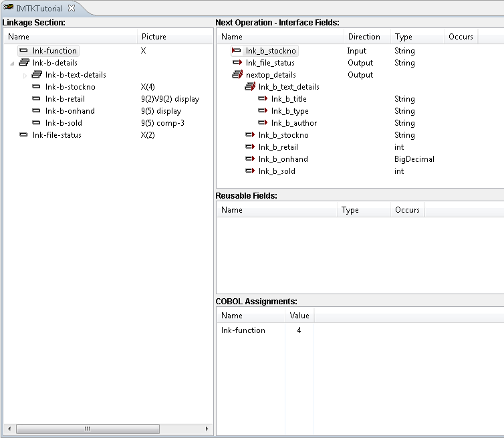Click the Type header in Interface Fields
This screenshot has width=504, height=438.
pyautogui.click(x=417, y=37)
